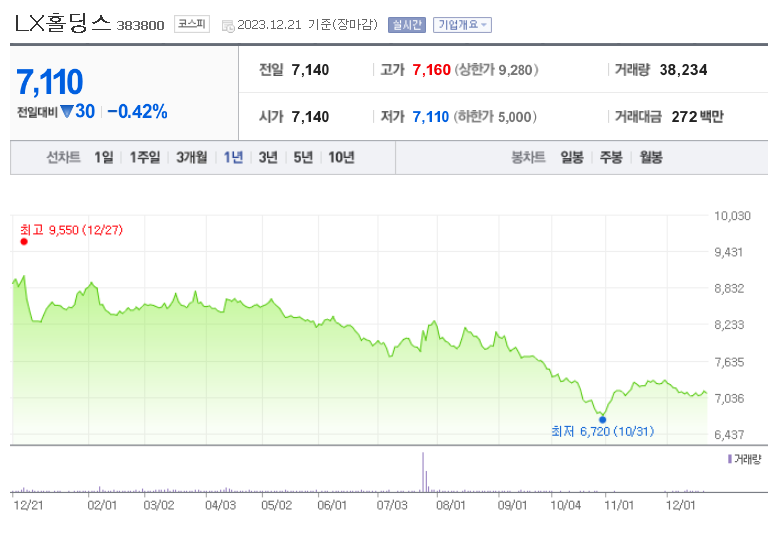Click the stock code 383800

tap(141, 25)
